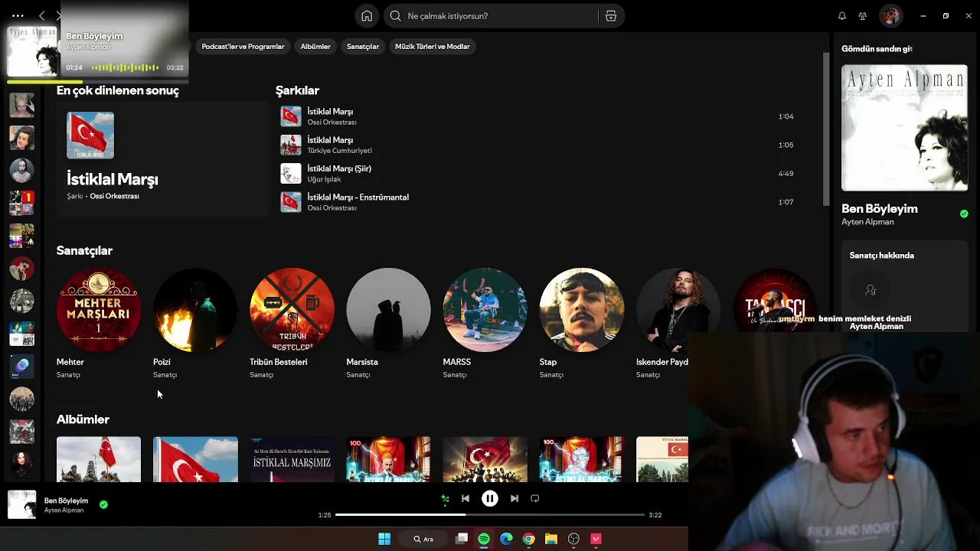Viewport: 980px width, 551px height.
Task: Click saved checkmark in right now-playing panel
Action: [x=964, y=214]
